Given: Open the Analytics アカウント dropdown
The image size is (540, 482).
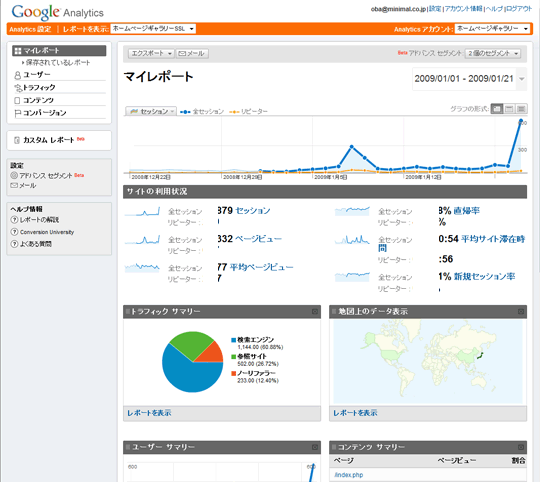Looking at the screenshot, I should click(492, 29).
